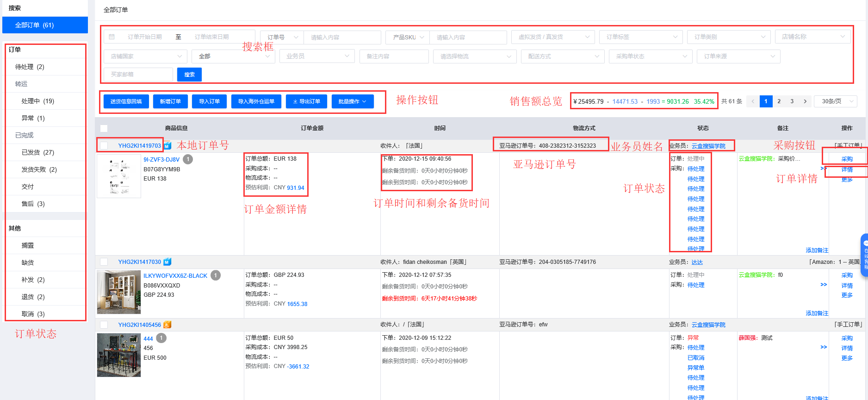The width and height of the screenshot is (868, 400).
Task: Check the box for order YHG2KI1417030
Action: 104,262
